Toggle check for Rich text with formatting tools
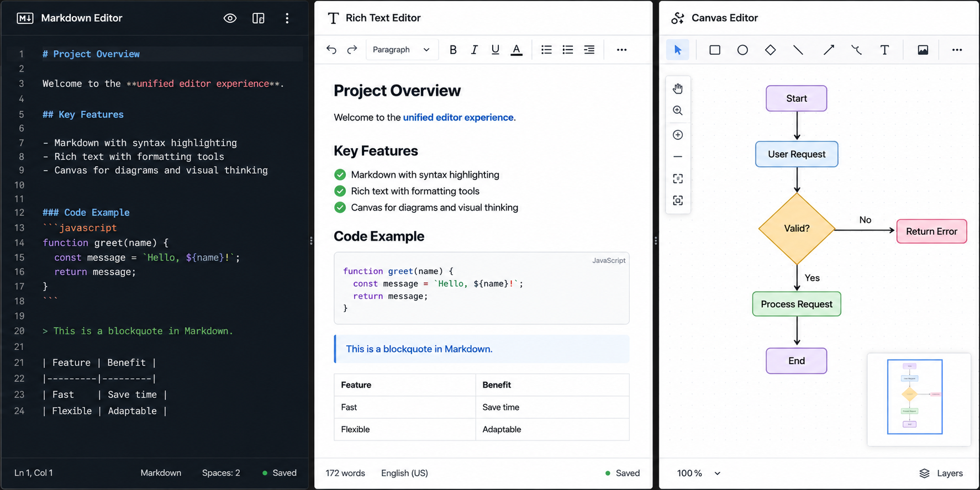Screen dimensions: 980x490 340,191
